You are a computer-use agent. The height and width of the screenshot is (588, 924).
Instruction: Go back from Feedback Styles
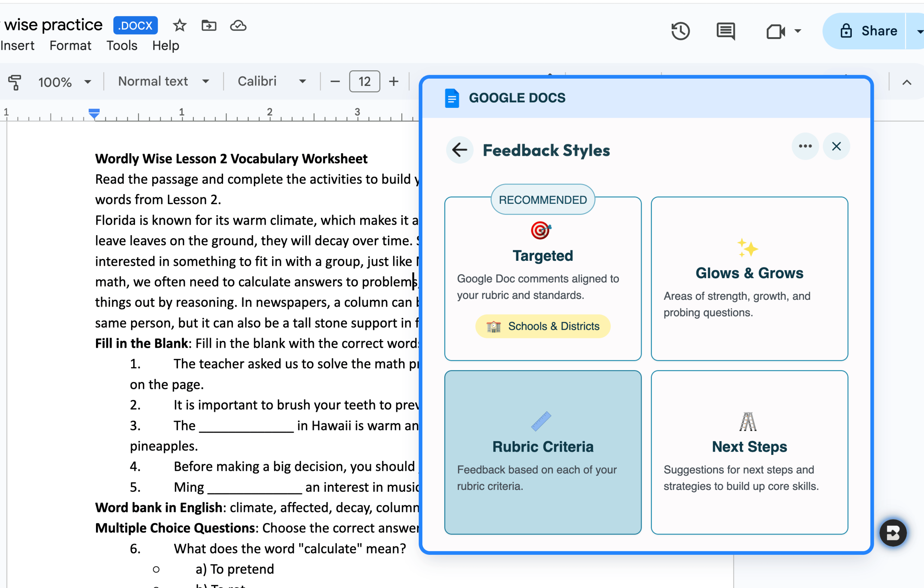pos(459,150)
